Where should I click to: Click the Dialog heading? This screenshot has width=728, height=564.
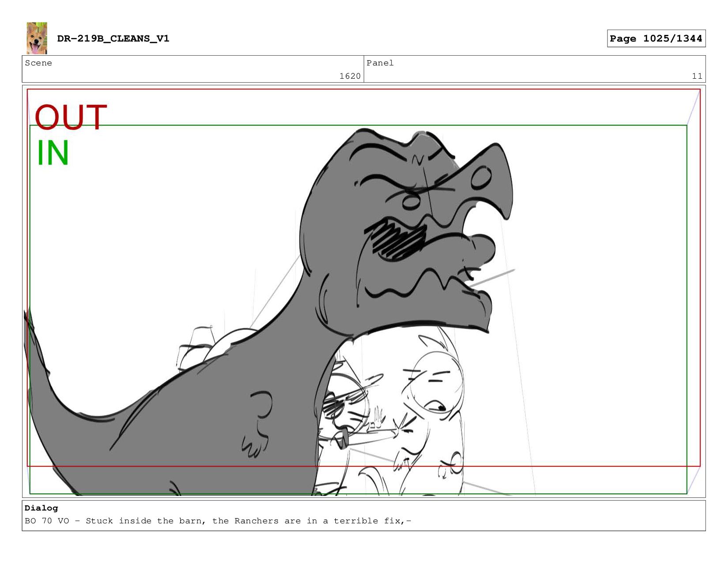tap(41, 508)
